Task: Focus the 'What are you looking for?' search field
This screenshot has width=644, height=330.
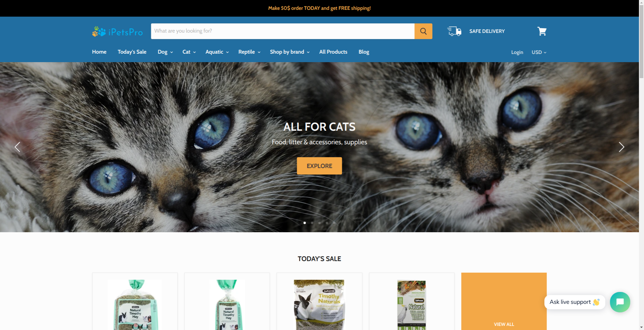Action: pyautogui.click(x=282, y=31)
